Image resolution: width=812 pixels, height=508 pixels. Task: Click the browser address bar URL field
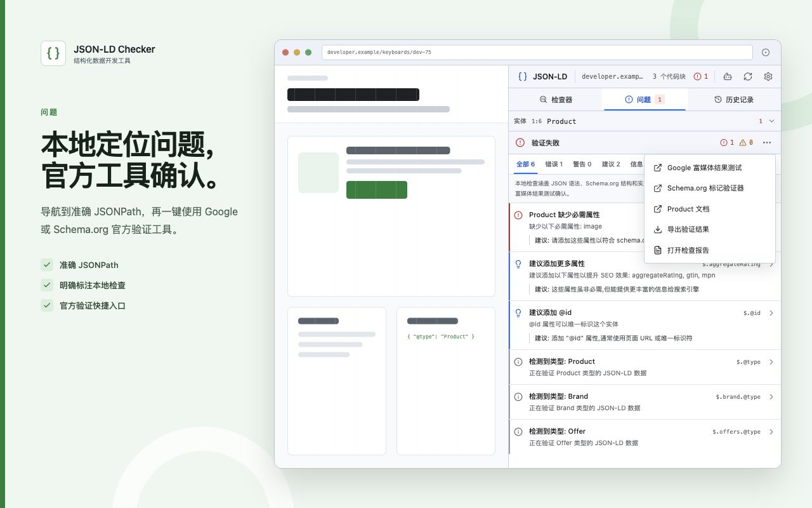537,53
